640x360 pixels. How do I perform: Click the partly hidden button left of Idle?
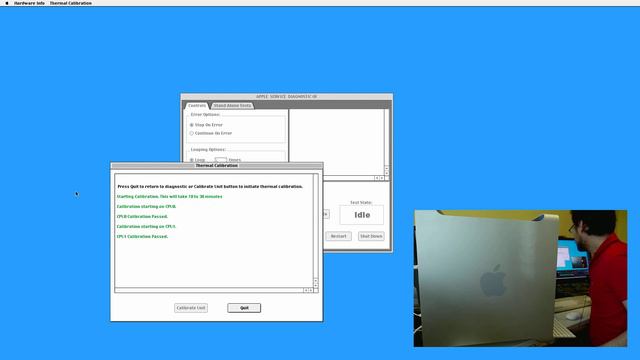326,214
